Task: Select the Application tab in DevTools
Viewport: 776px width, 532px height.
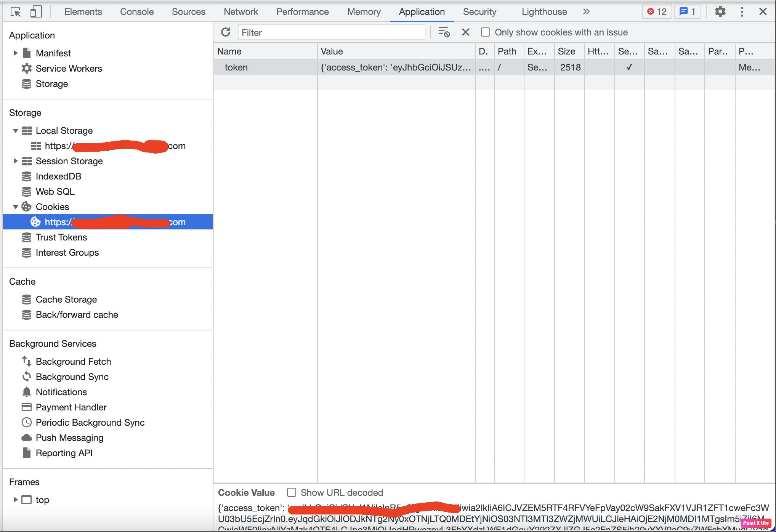Action: click(x=421, y=12)
